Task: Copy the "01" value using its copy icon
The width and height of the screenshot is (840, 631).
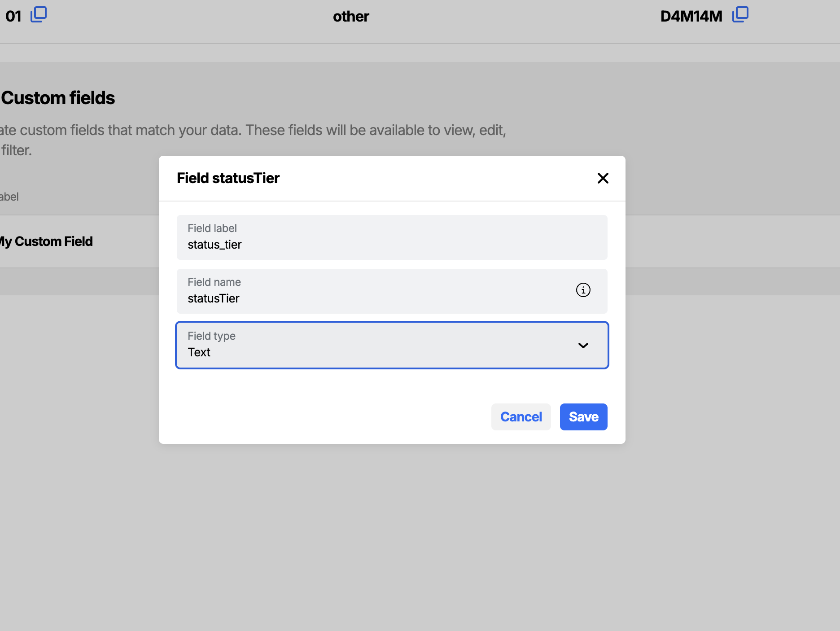Action: (39, 15)
